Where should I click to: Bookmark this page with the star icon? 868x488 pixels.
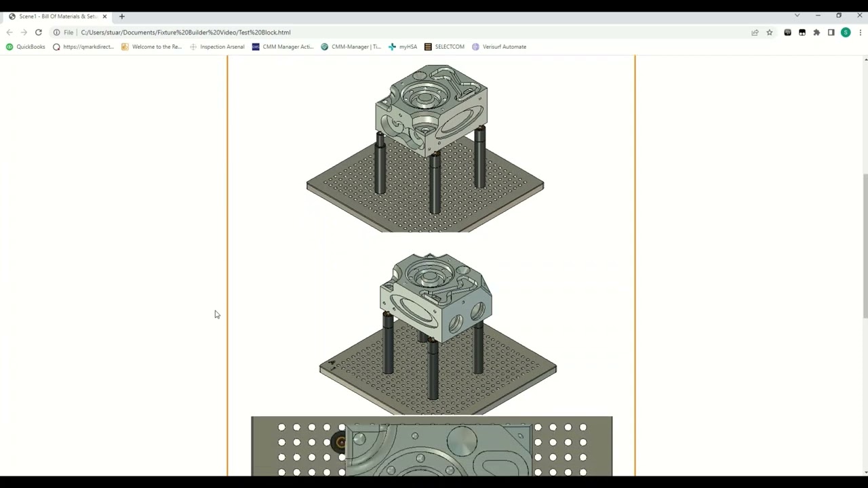pos(770,33)
